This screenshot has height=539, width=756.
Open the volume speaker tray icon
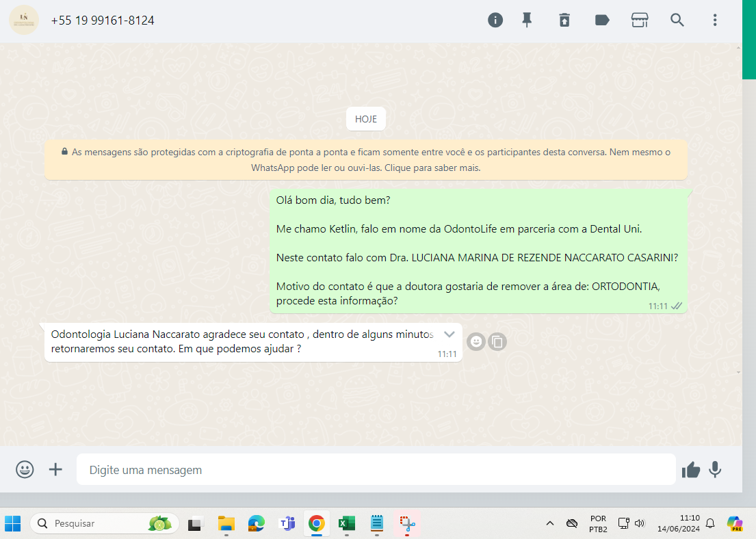pos(640,523)
